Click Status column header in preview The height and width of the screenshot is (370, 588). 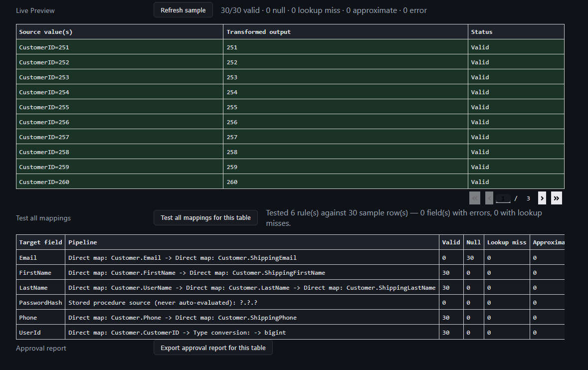pos(516,32)
